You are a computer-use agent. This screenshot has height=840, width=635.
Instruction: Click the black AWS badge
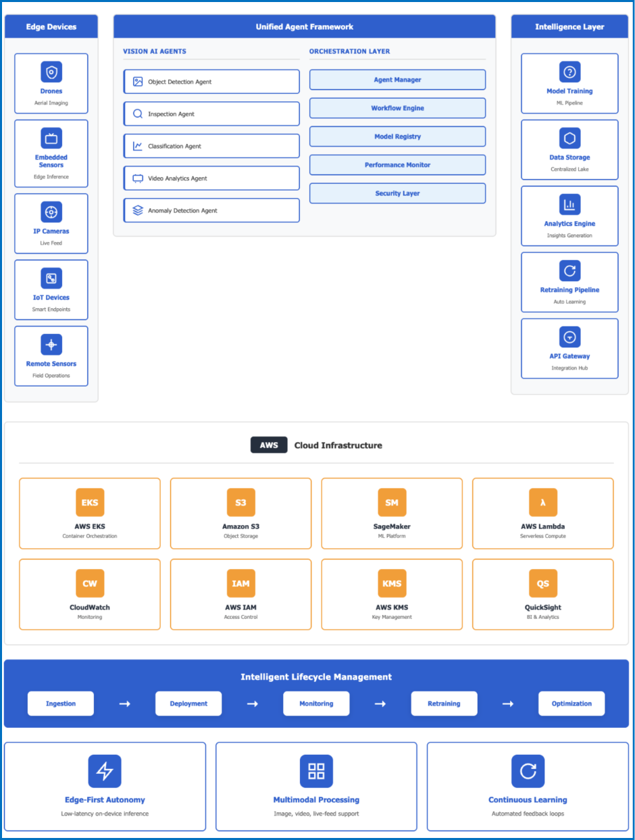269,445
